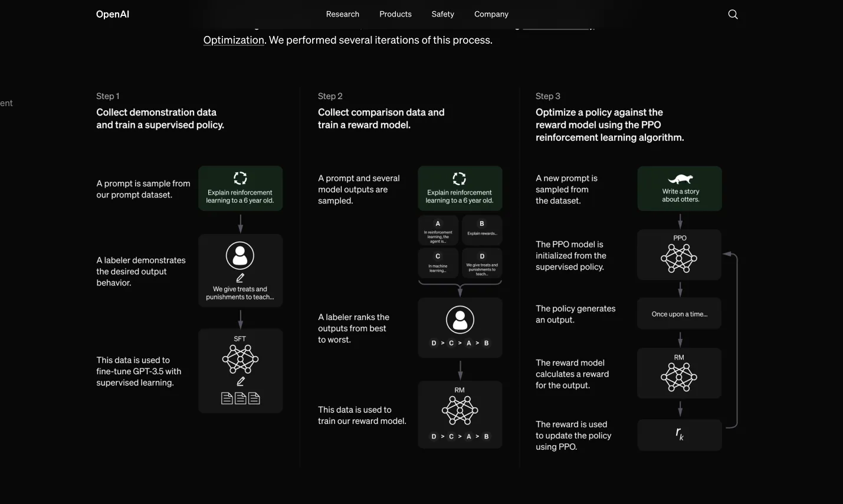Click the PPO neural network icon
843x504 pixels.
click(679, 258)
